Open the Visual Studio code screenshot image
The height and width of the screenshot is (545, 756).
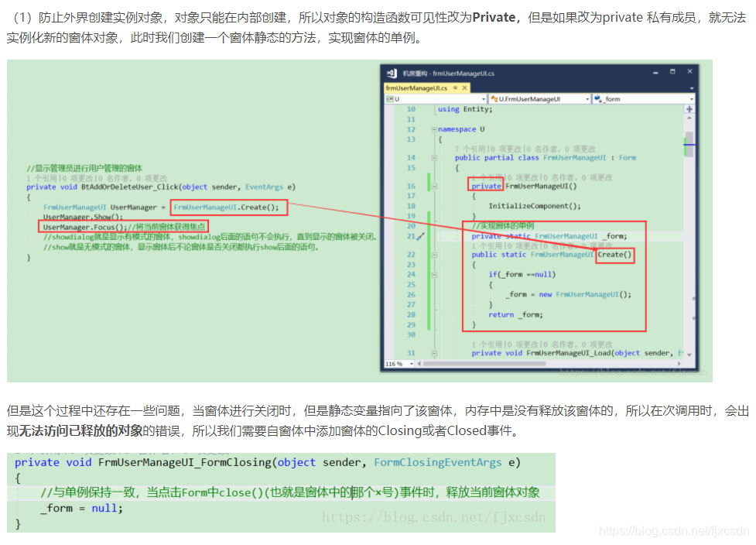click(x=360, y=221)
